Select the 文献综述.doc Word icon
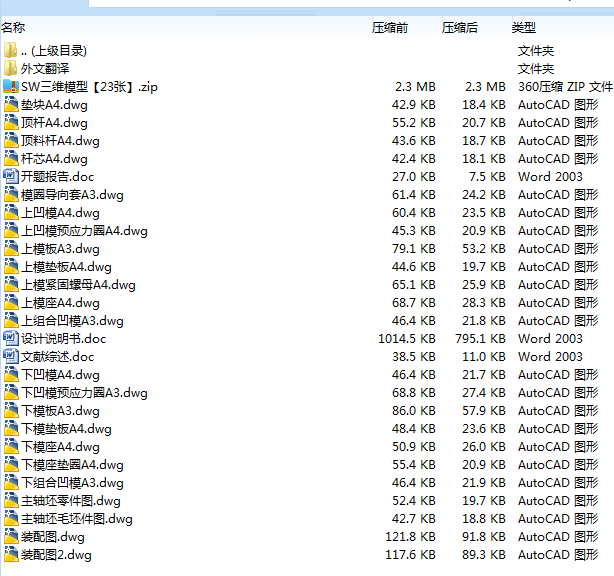The height and width of the screenshot is (576, 614). 11,356
